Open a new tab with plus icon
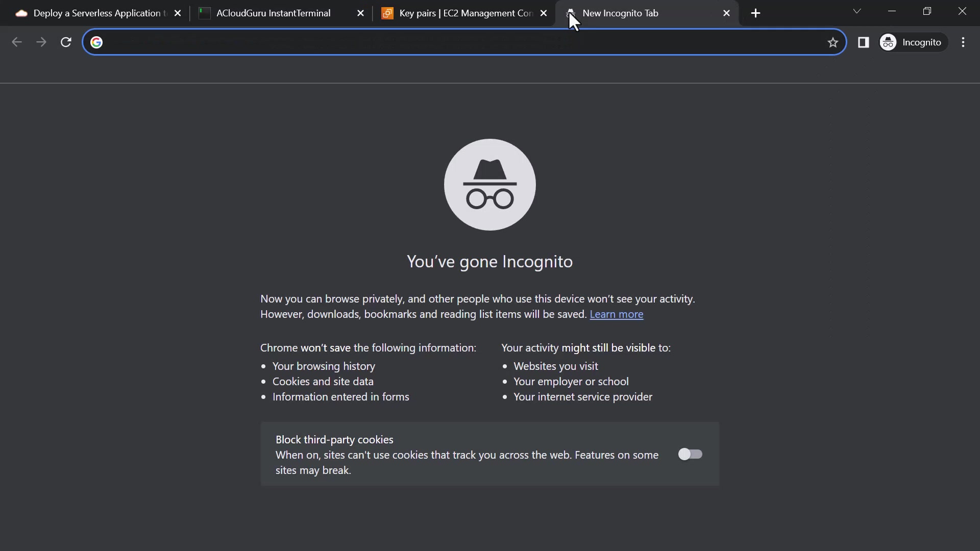Screen dimensions: 980x551 [x=756, y=13]
